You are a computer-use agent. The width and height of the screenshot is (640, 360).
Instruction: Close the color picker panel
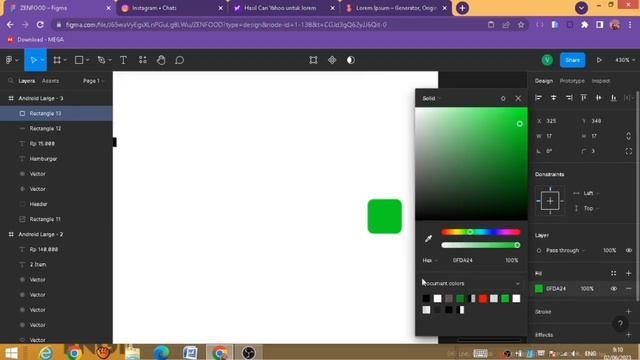click(518, 98)
